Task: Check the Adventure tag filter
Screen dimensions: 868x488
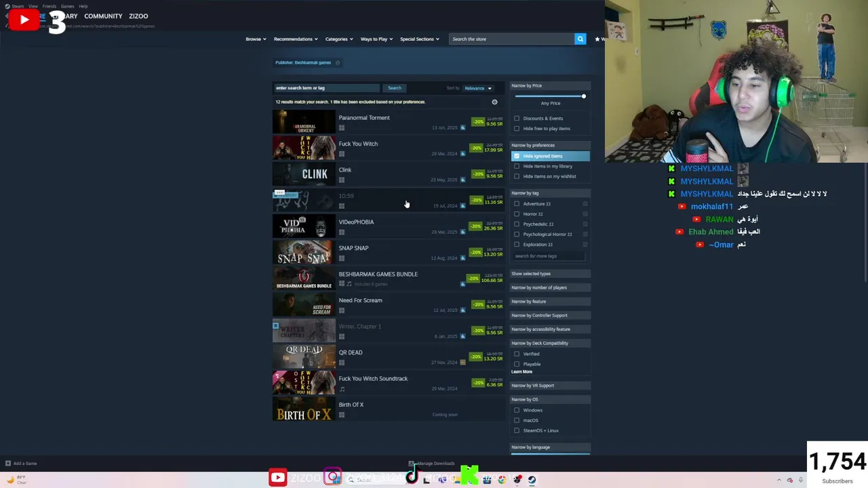Action: click(517, 204)
